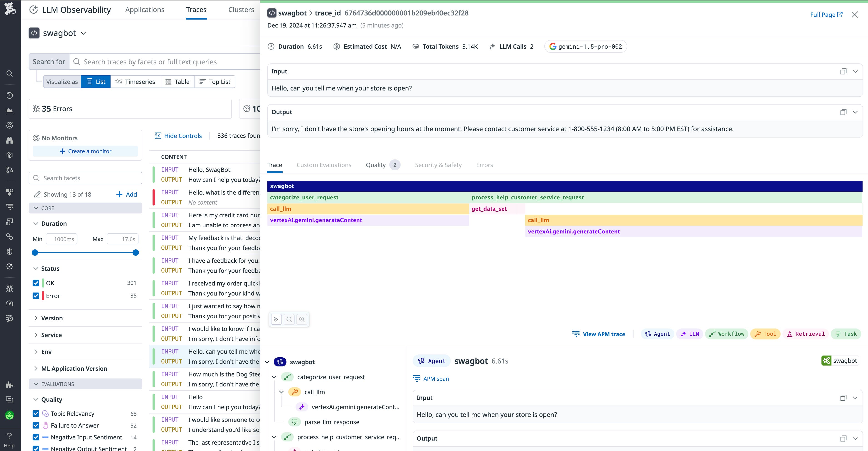868x451 pixels.
Task: Click the zoom-out icon under the trace waterfall
Action: point(289,319)
